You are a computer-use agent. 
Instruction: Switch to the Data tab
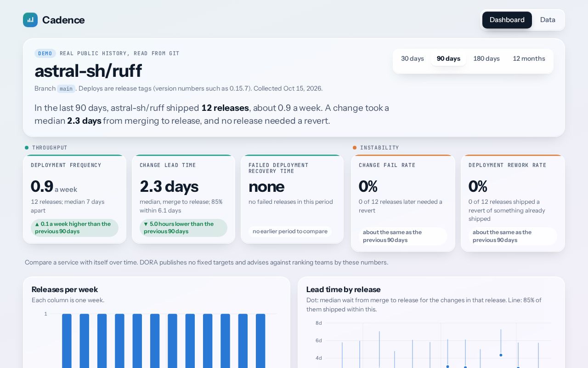click(548, 20)
